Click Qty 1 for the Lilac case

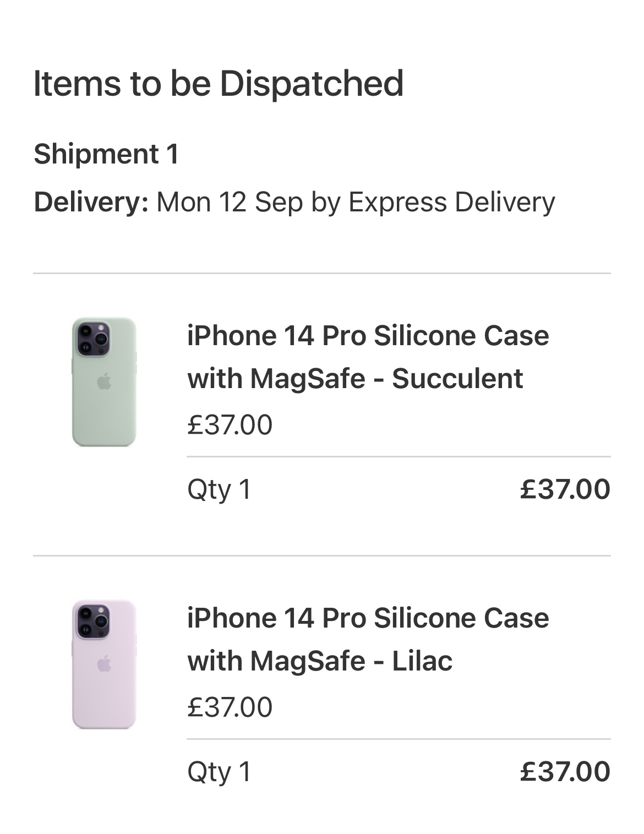pos(219,771)
